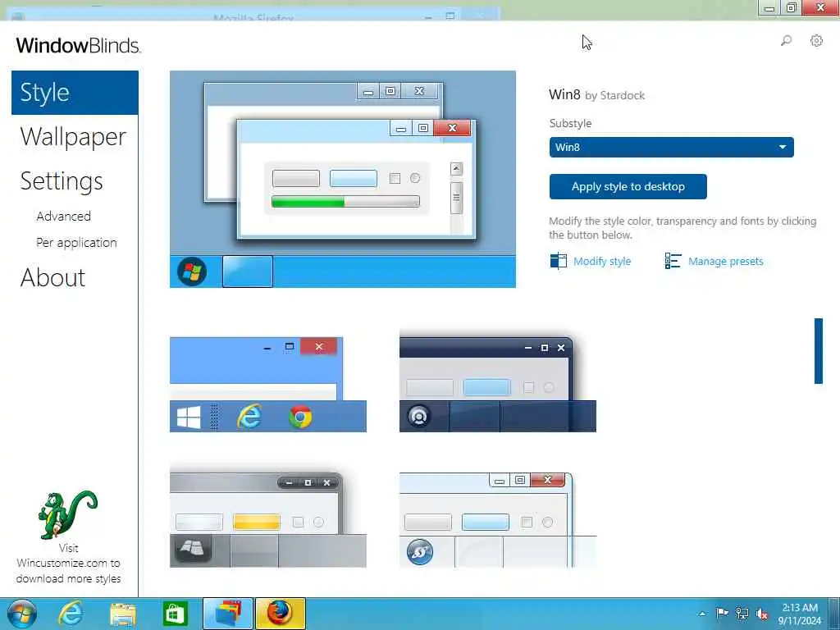840x630 pixels.
Task: Switch to WindowBlinds taskbar button
Action: pos(228,614)
